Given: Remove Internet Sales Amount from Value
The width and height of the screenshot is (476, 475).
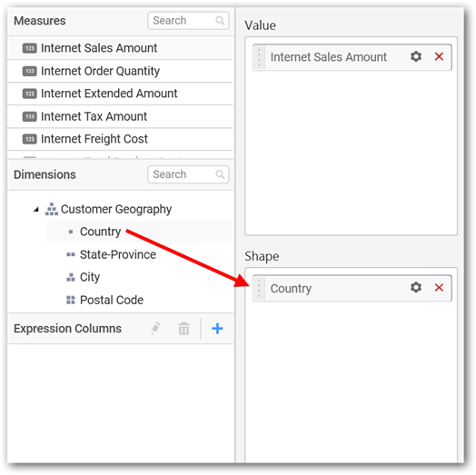Looking at the screenshot, I should click(x=439, y=56).
